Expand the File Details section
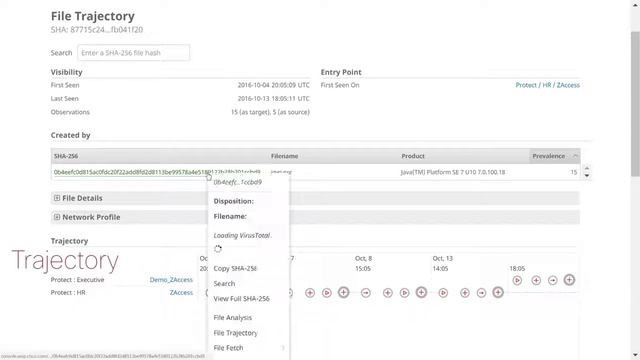 coord(57,198)
